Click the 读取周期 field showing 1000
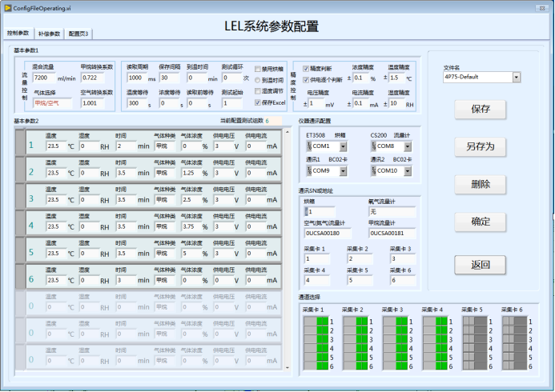555x392 pixels. (137, 78)
